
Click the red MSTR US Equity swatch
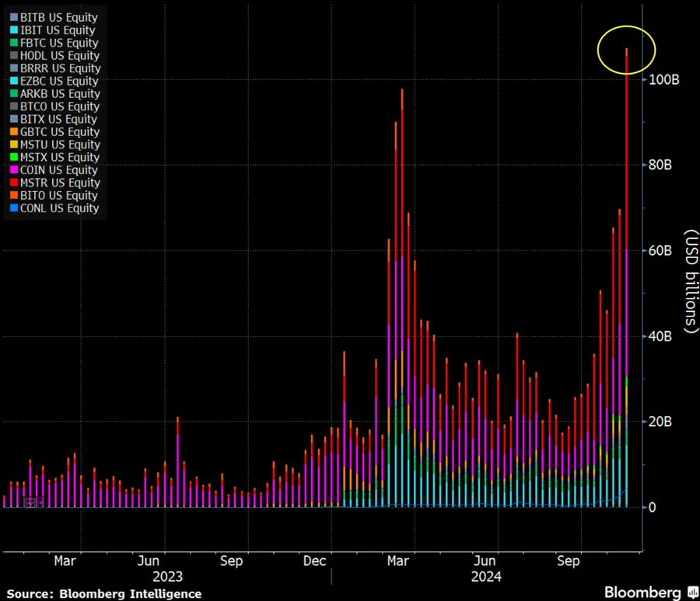click(x=12, y=183)
